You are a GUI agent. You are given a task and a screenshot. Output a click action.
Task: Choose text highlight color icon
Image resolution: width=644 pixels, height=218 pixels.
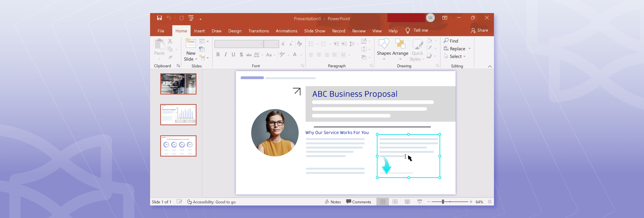point(282,55)
